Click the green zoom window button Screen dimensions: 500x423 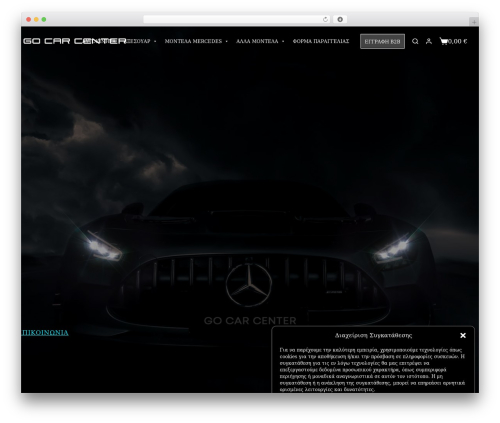(x=44, y=20)
